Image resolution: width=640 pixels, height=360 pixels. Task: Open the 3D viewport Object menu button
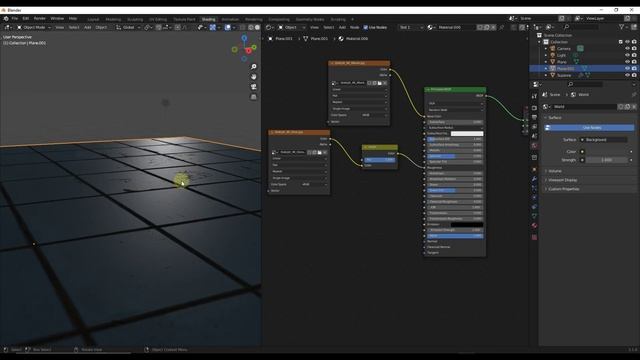point(101,27)
